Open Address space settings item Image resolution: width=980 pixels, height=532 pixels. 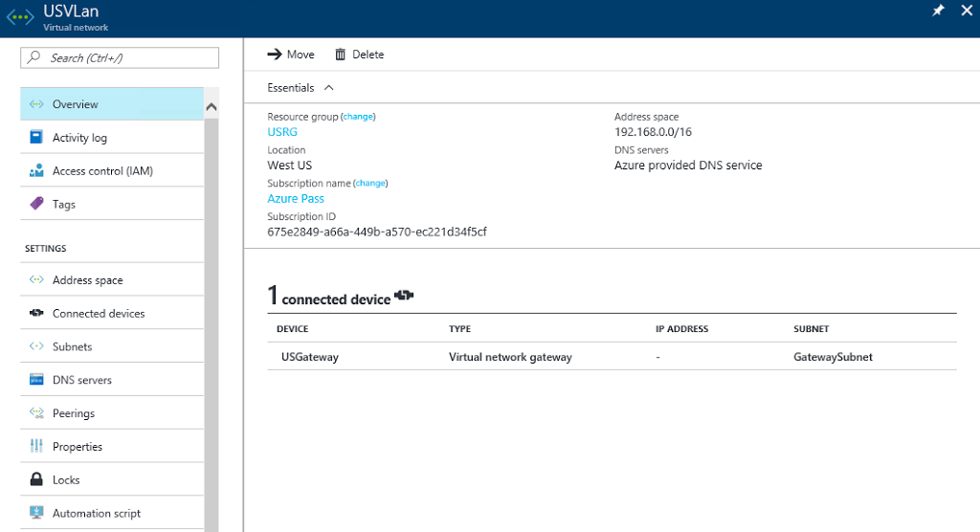[x=112, y=280]
